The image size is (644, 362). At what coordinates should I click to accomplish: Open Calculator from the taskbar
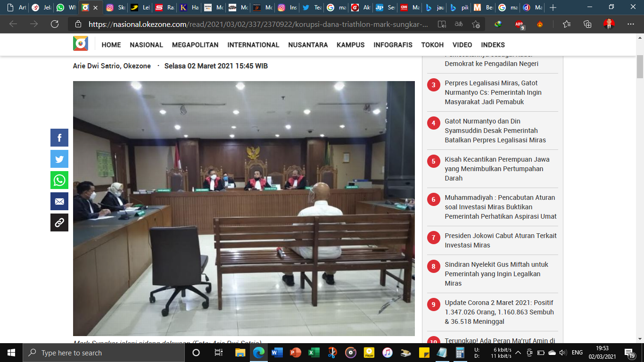pos(460,353)
